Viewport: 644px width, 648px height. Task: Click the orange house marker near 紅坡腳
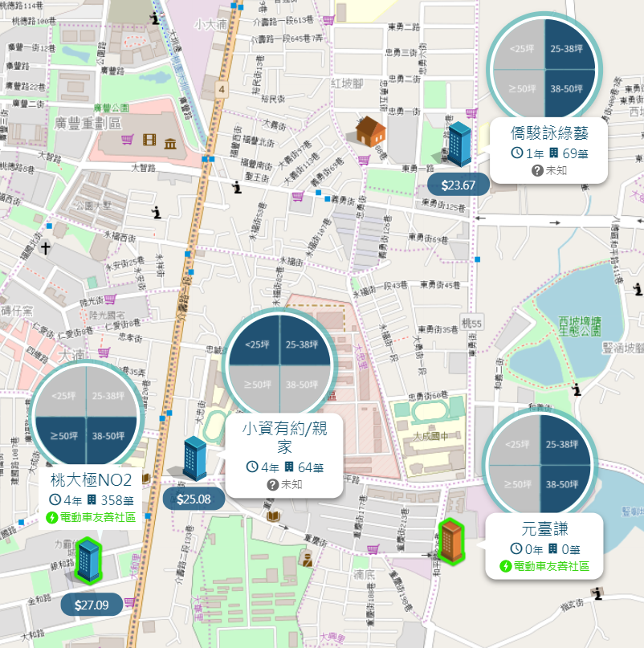(x=371, y=131)
